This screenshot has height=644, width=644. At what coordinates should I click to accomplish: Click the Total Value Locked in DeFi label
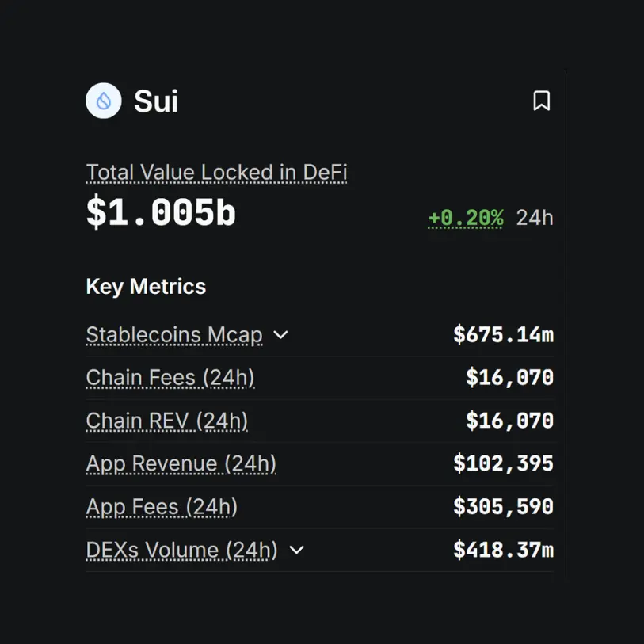[x=216, y=173]
